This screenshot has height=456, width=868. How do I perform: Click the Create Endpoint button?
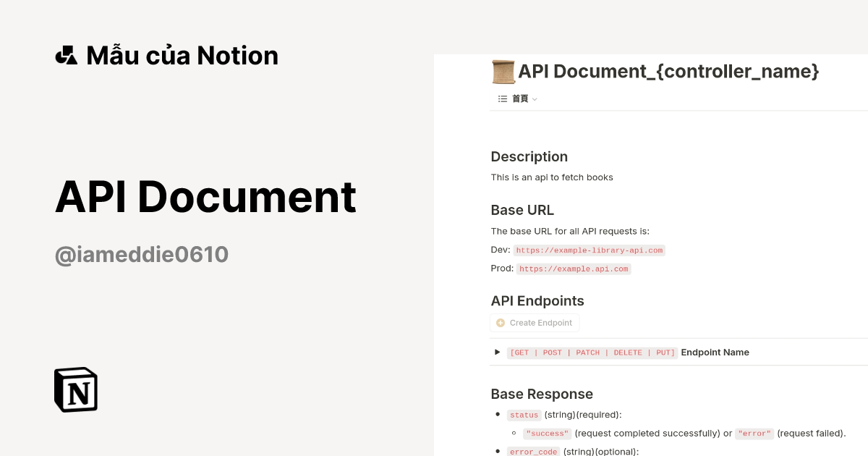tap(535, 323)
